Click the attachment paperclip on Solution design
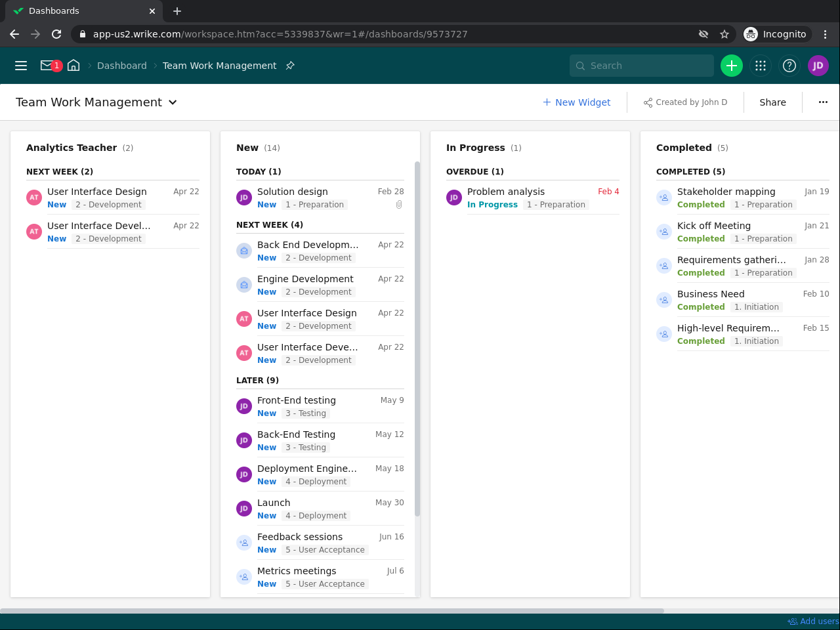Image resolution: width=840 pixels, height=630 pixels. tap(399, 205)
